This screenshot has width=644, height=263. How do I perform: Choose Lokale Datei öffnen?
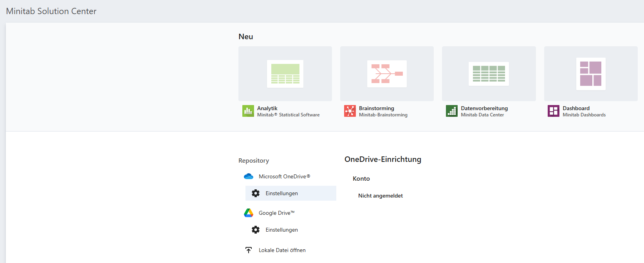(x=282, y=250)
